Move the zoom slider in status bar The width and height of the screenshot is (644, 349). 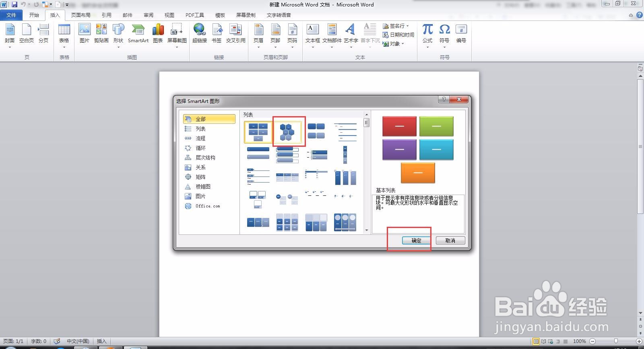(x=616, y=341)
